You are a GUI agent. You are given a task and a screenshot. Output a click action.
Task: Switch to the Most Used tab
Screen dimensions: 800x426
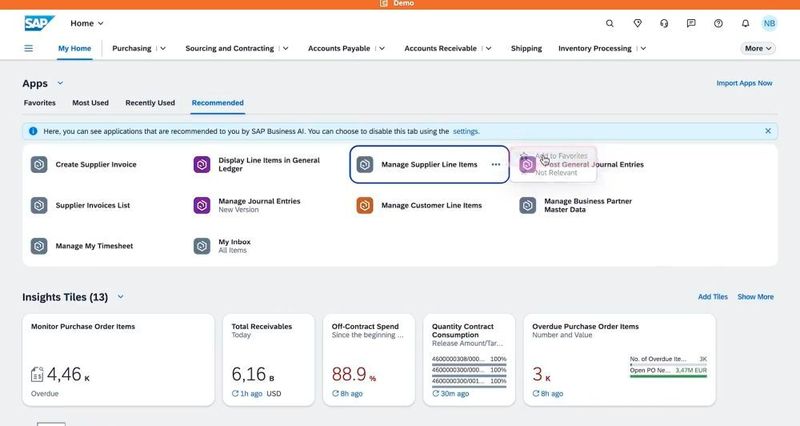(x=90, y=103)
